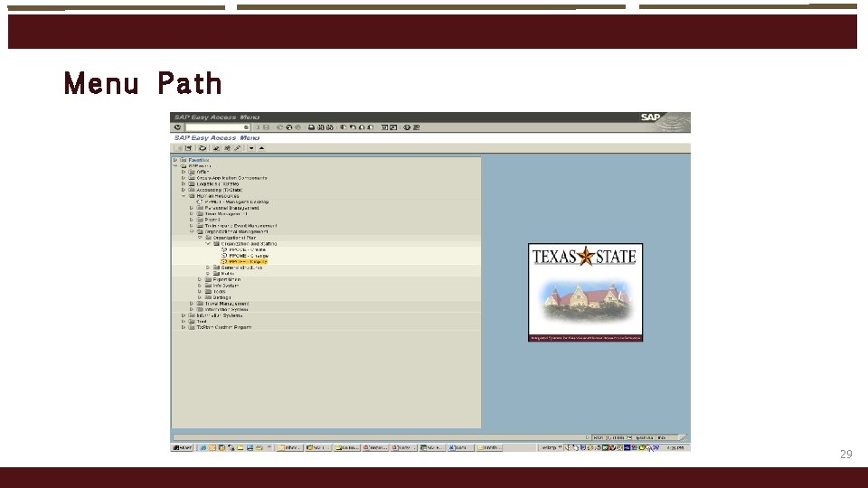Image resolution: width=868 pixels, height=488 pixels.
Task: Expand the TxState Custom Reports folder
Action: 184,327
